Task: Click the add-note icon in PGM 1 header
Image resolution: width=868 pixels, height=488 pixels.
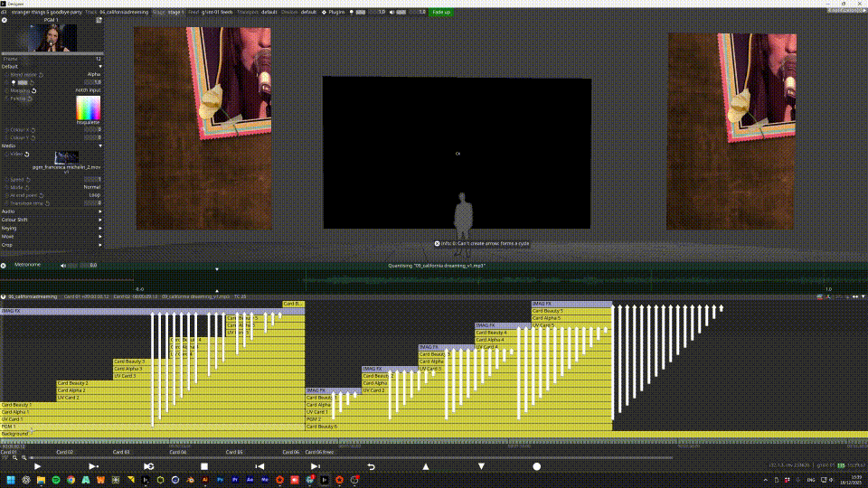Action: [99, 20]
